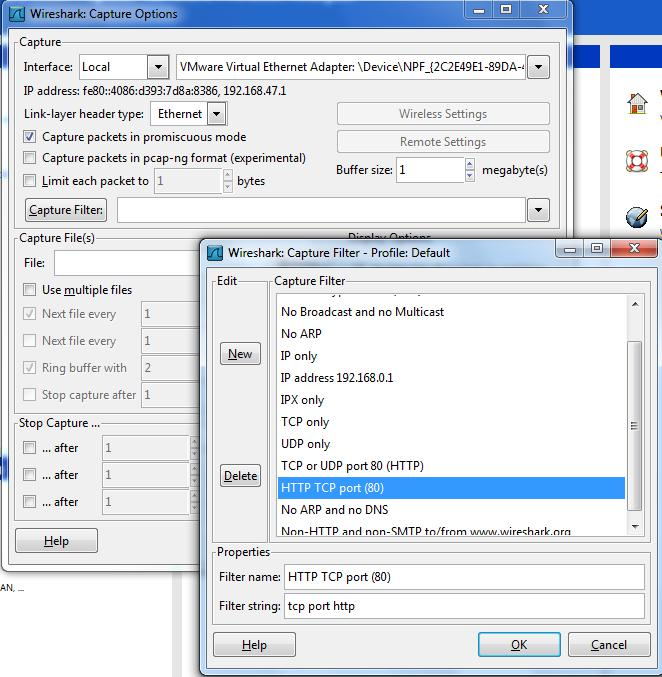Click the Remote Settings button

coord(443,142)
